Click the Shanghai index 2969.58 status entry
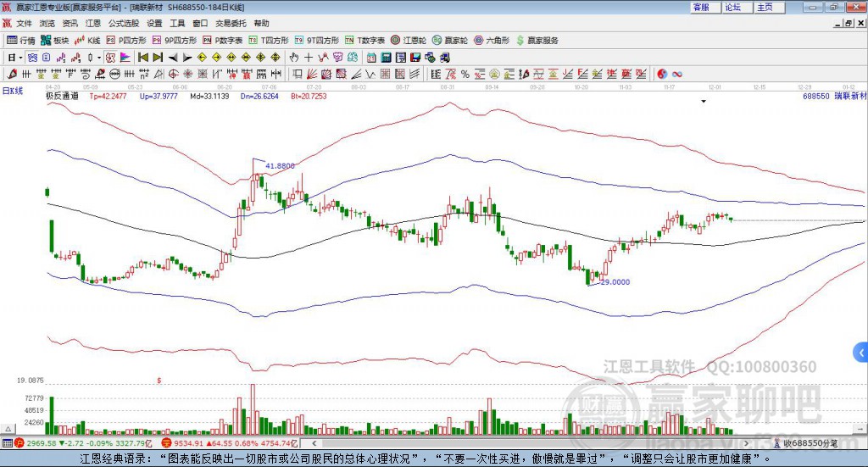 pyautogui.click(x=83, y=443)
